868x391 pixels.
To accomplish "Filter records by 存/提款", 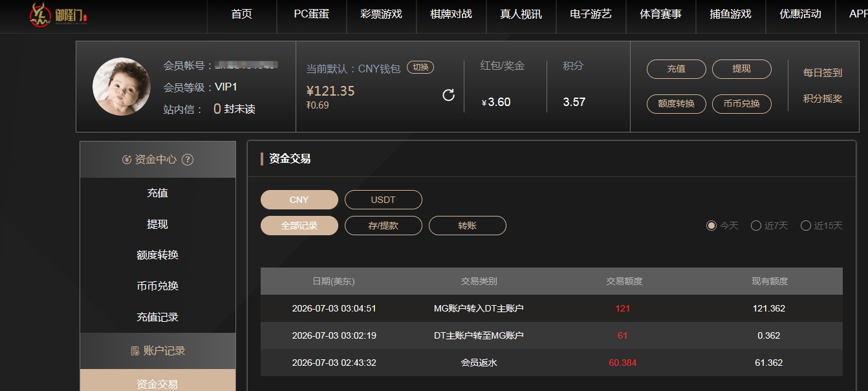I will pos(384,226).
